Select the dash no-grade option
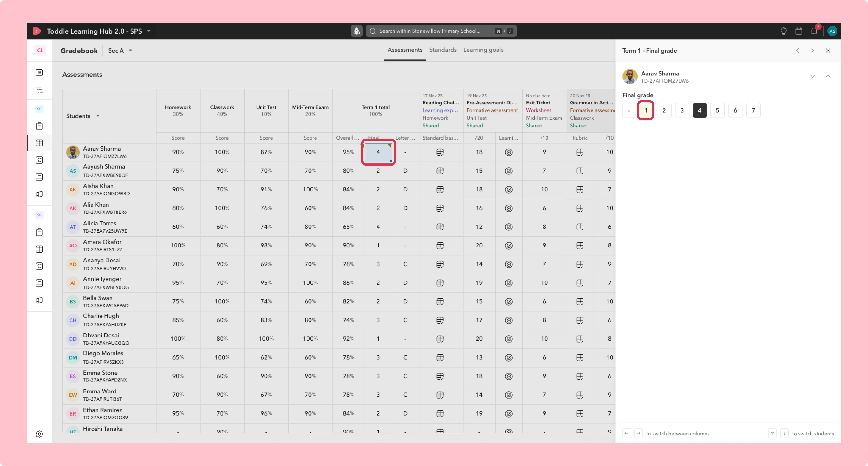This screenshot has width=868, height=466. point(629,110)
